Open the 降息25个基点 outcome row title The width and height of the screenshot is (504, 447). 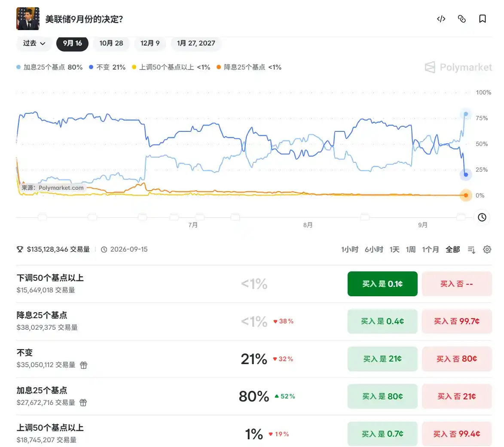click(42, 315)
